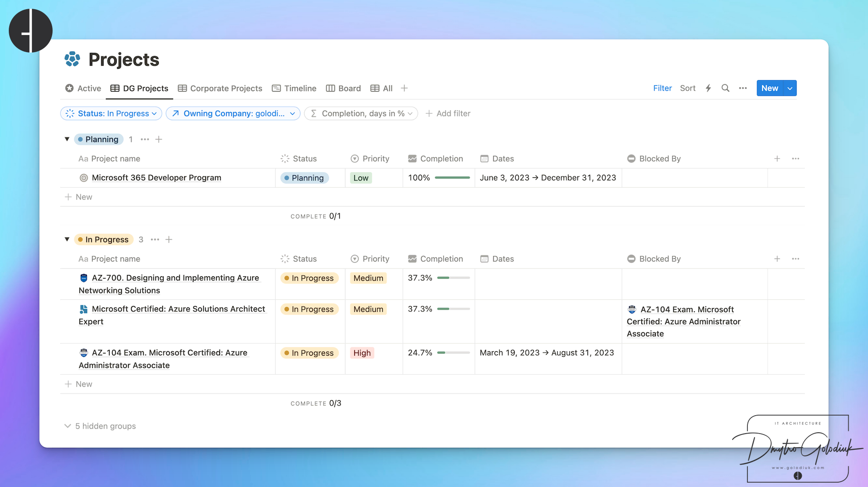Open In Progress table column options ellipsis
Screen dimensions: 868x487
pyautogui.click(x=795, y=259)
